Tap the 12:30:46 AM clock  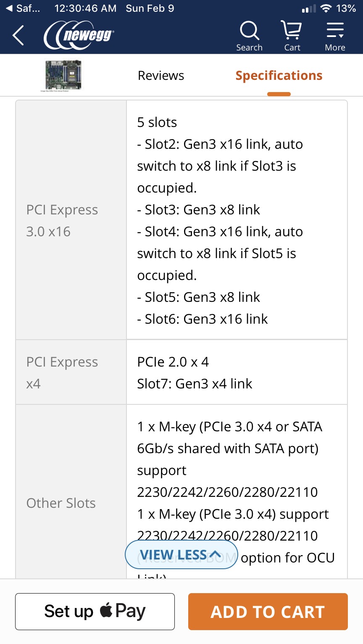tap(85, 8)
